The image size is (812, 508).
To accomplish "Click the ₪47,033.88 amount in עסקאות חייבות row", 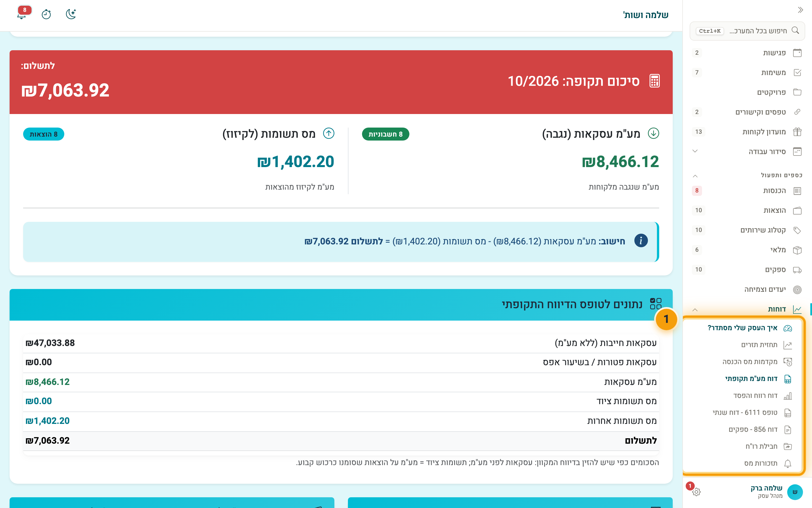I will (x=50, y=343).
